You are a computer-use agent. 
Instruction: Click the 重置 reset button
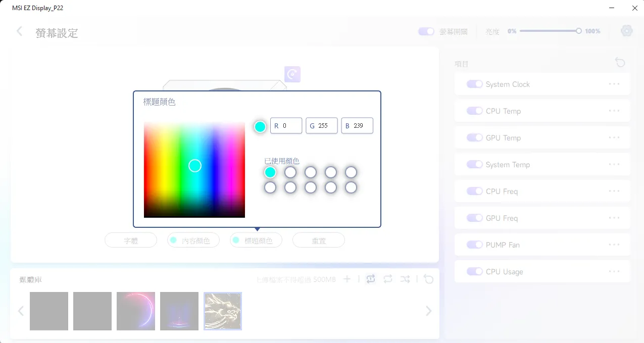coord(319,240)
